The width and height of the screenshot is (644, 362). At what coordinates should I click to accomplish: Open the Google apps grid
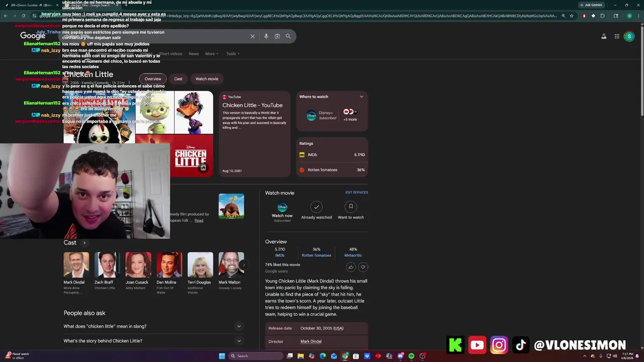click(617, 36)
